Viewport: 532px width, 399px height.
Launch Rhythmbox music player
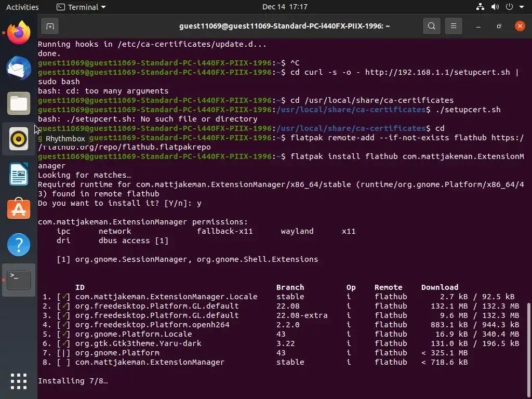[x=19, y=139]
